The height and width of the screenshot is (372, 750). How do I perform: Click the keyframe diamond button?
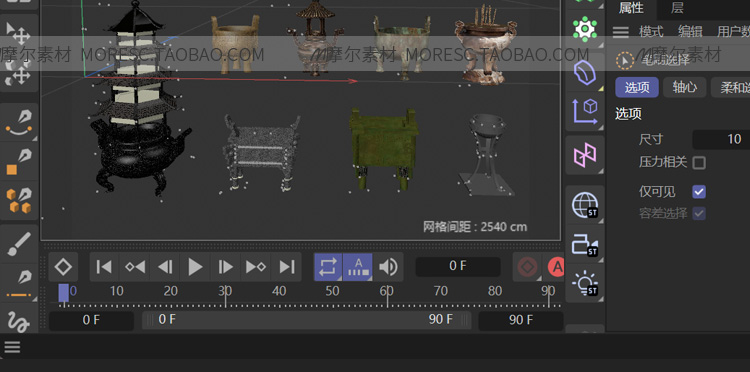tap(63, 267)
